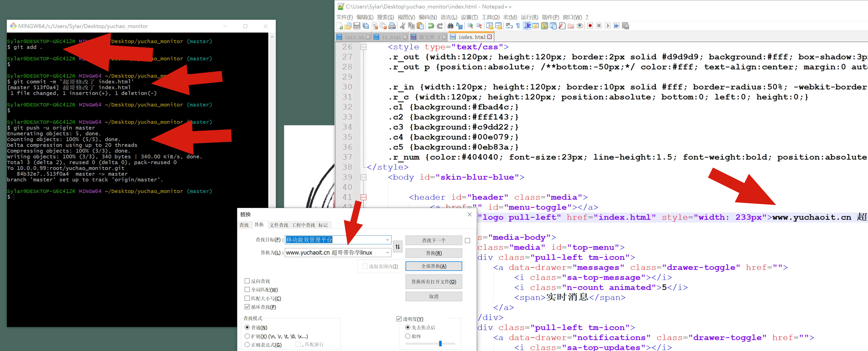Click the Print toolbar icon
The width and height of the screenshot is (868, 351).
click(x=392, y=26)
